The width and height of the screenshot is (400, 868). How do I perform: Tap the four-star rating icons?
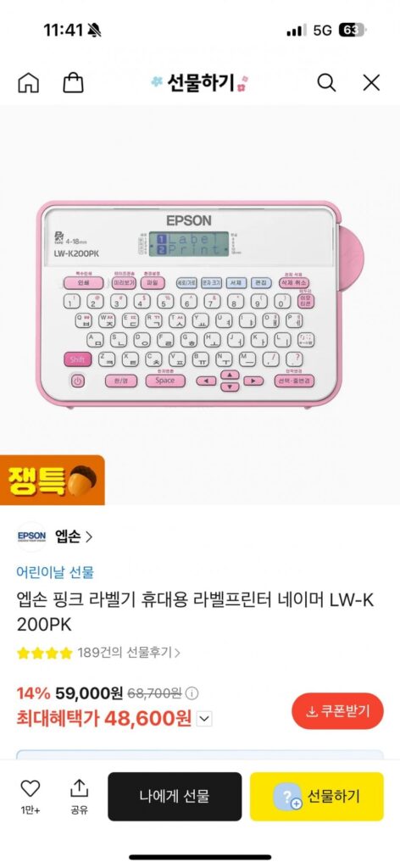pos(45,654)
